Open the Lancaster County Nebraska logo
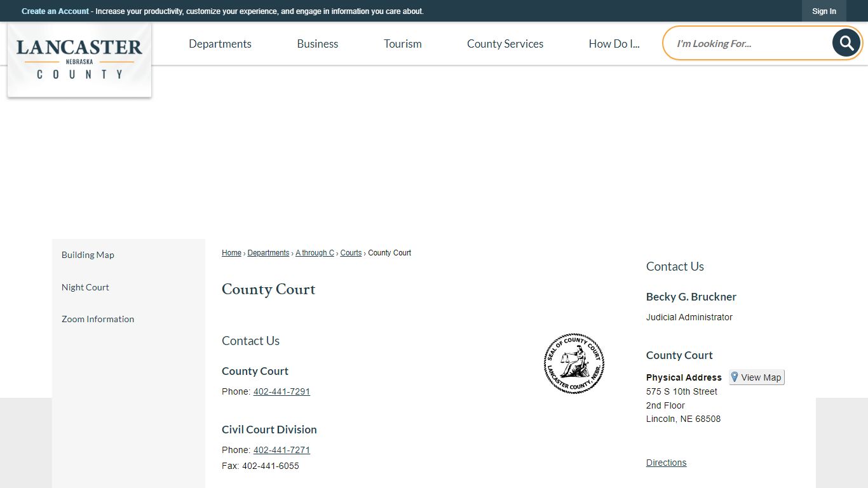 click(79, 60)
